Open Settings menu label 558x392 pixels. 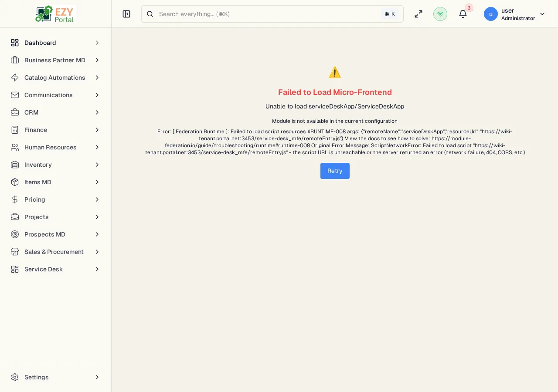tap(37, 377)
